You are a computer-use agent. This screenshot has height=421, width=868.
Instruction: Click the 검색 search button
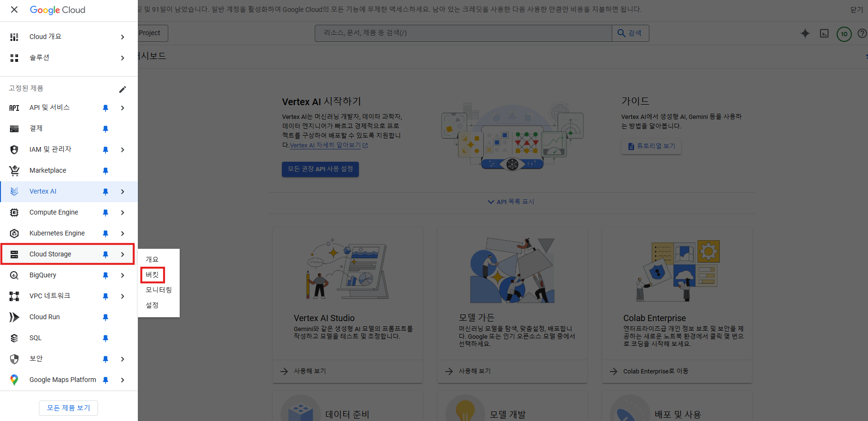click(x=630, y=33)
